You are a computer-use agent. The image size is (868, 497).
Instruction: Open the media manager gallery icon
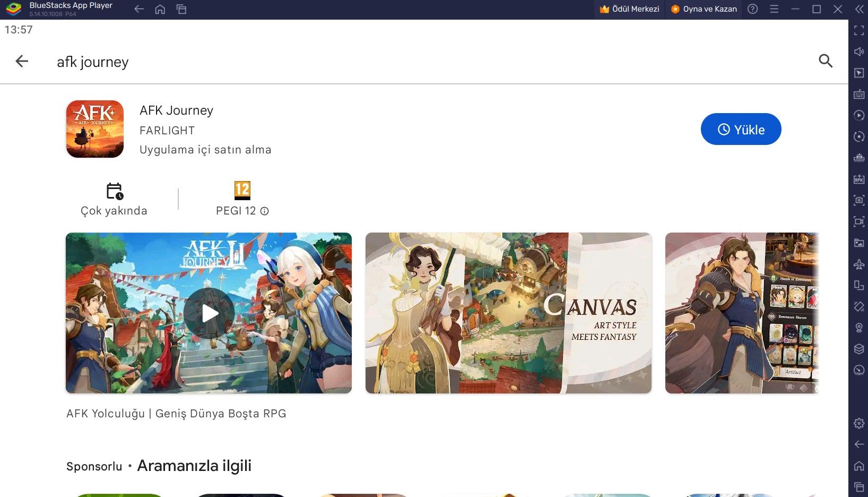(x=858, y=243)
